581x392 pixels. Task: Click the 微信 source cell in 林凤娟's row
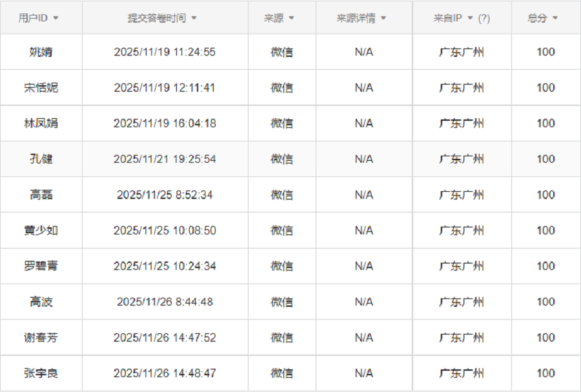pyautogui.click(x=282, y=123)
